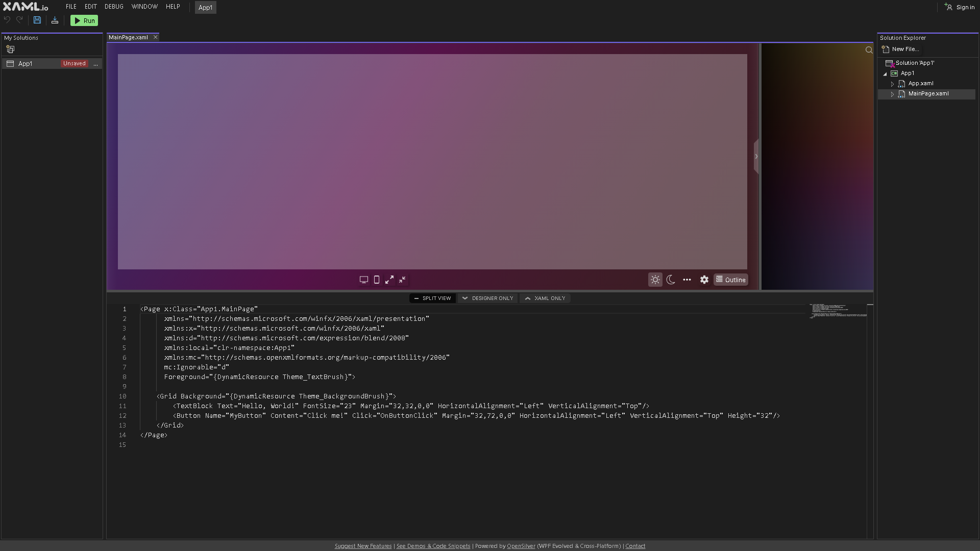Enable dark theme with the moon icon
This screenshot has width=980, height=551.
coord(671,280)
